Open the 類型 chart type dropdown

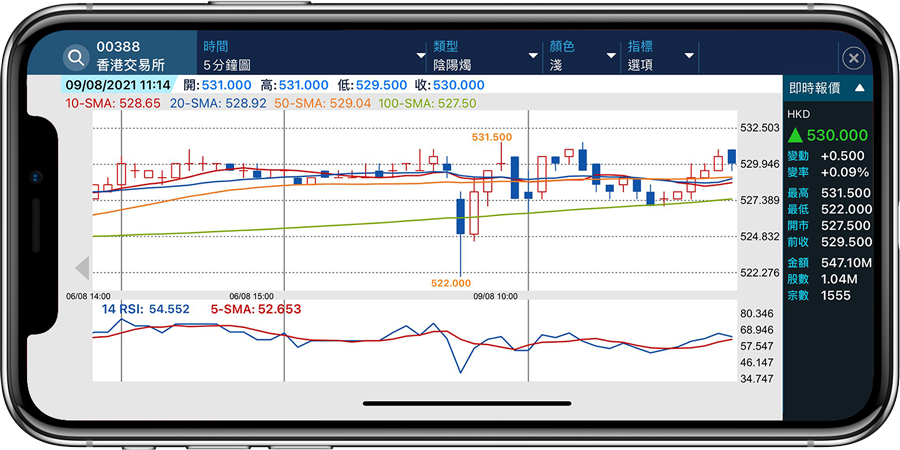coord(484,56)
